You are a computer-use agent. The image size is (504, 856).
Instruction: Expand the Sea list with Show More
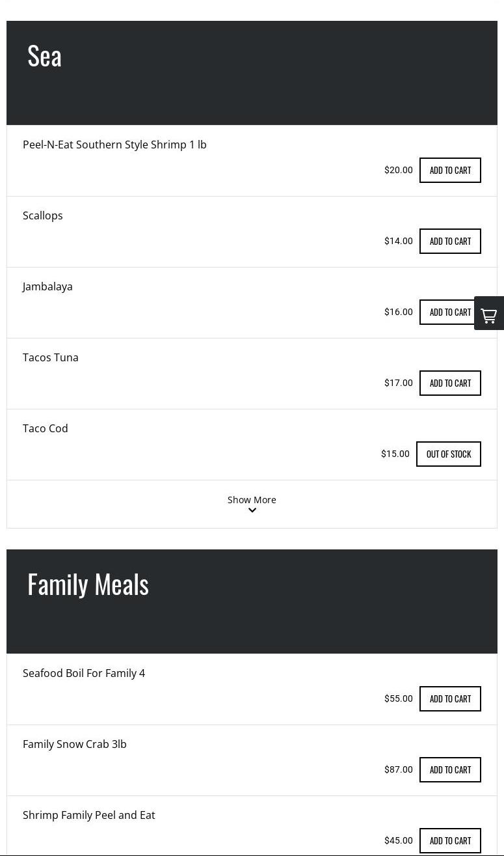[x=252, y=500]
